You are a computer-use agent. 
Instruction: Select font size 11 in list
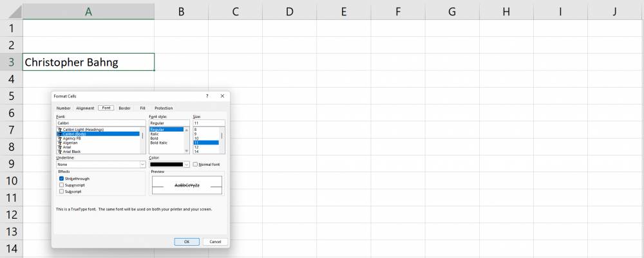[x=206, y=143]
